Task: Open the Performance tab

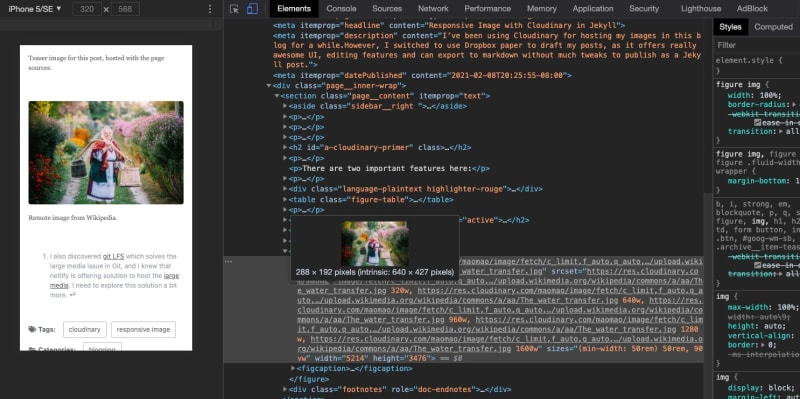Action: (487, 9)
